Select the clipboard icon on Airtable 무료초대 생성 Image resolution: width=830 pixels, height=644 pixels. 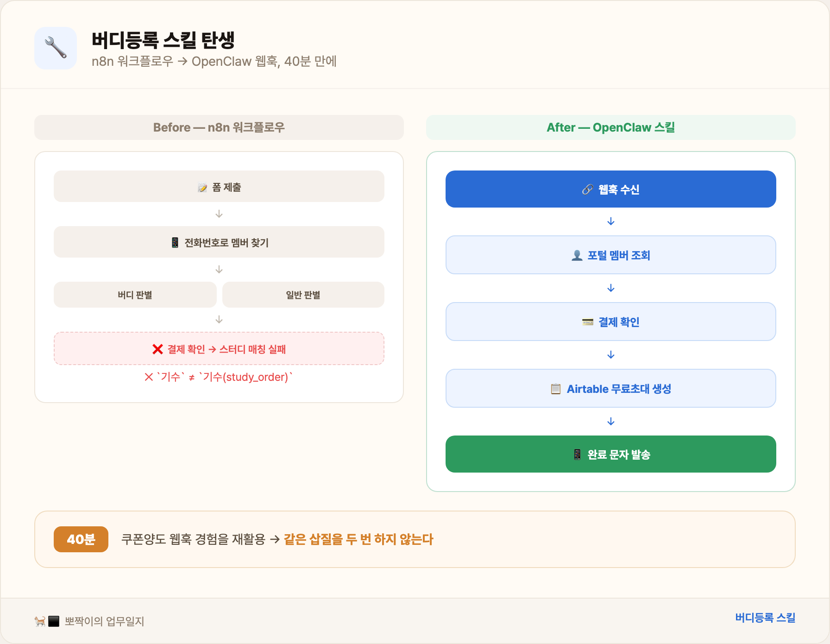554,389
